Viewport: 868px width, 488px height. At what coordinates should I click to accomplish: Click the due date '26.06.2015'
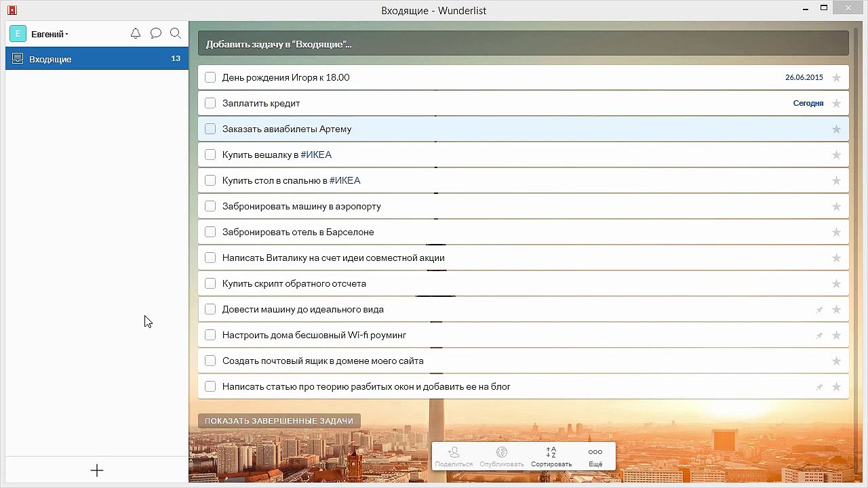(x=804, y=77)
